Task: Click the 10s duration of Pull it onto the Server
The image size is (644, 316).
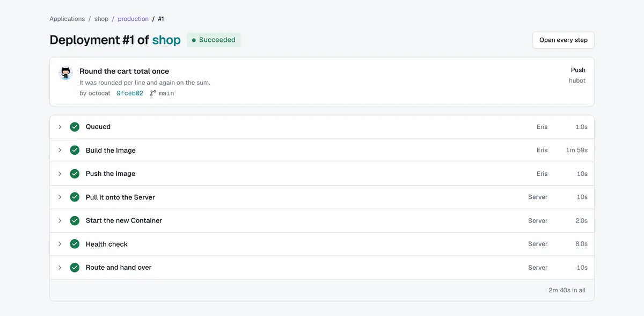Action: [582, 197]
